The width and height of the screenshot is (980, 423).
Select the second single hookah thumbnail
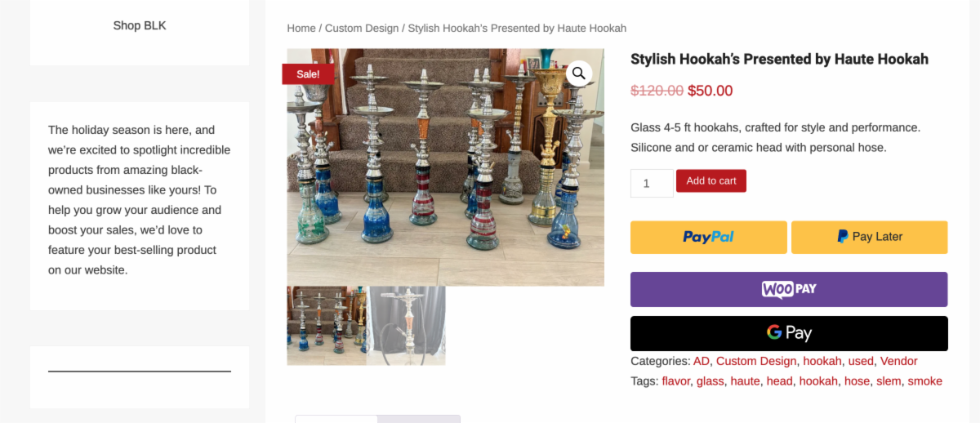point(407,325)
